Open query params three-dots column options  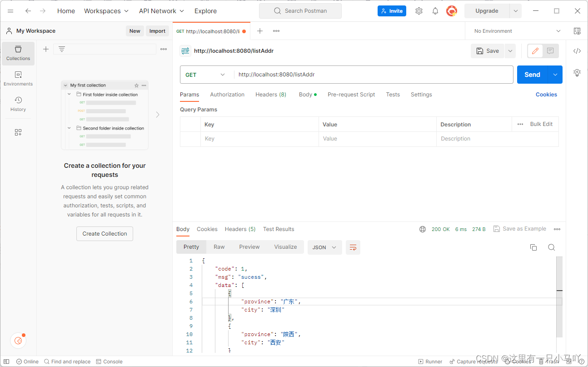(520, 124)
